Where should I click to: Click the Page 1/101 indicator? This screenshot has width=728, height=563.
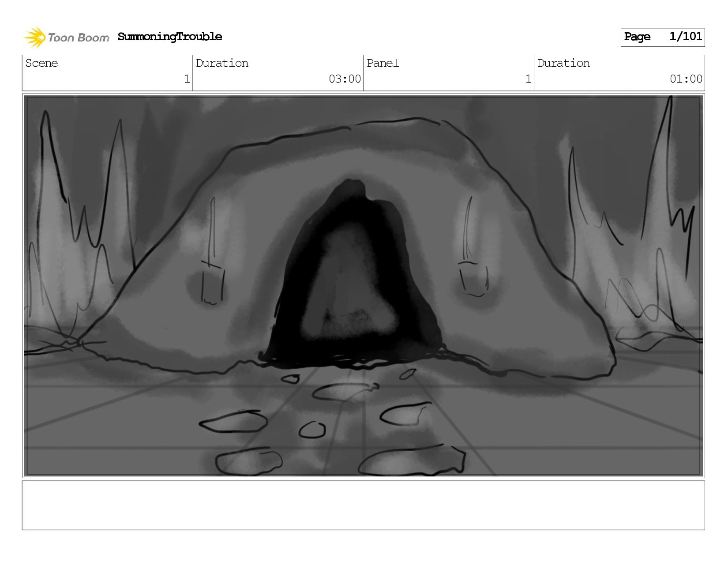click(x=663, y=37)
